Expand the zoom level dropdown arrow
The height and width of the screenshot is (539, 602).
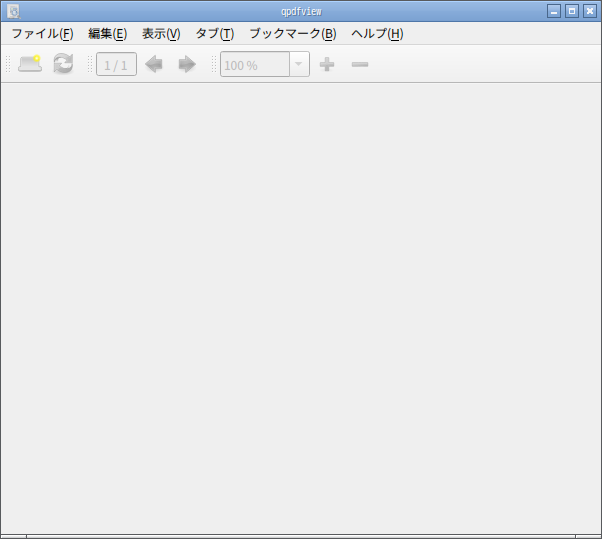tap(299, 64)
